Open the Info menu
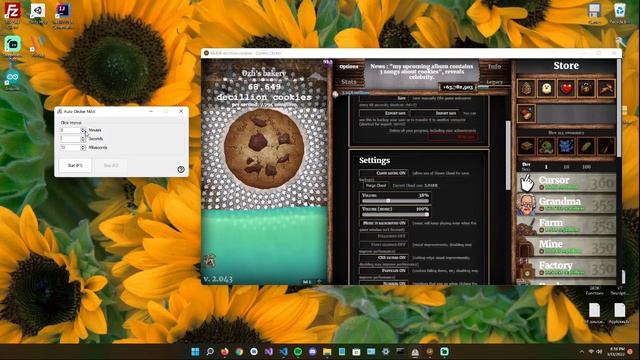640x360 pixels. pos(495,67)
